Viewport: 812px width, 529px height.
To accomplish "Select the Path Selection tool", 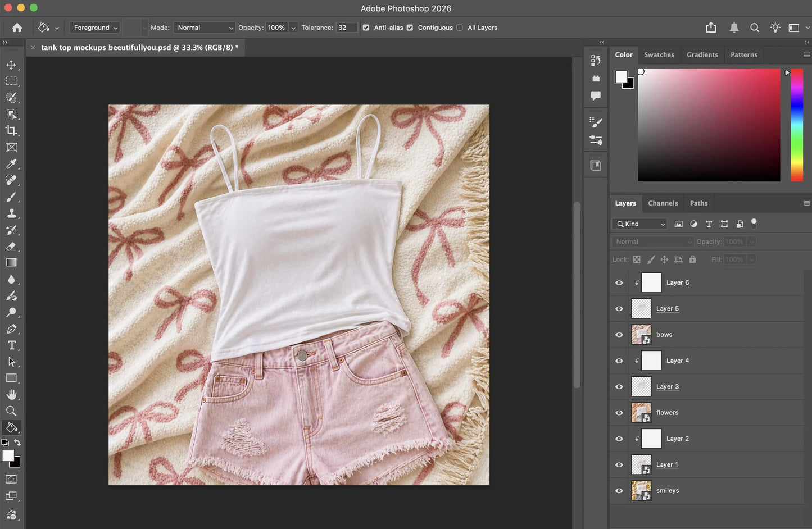I will tap(11, 362).
